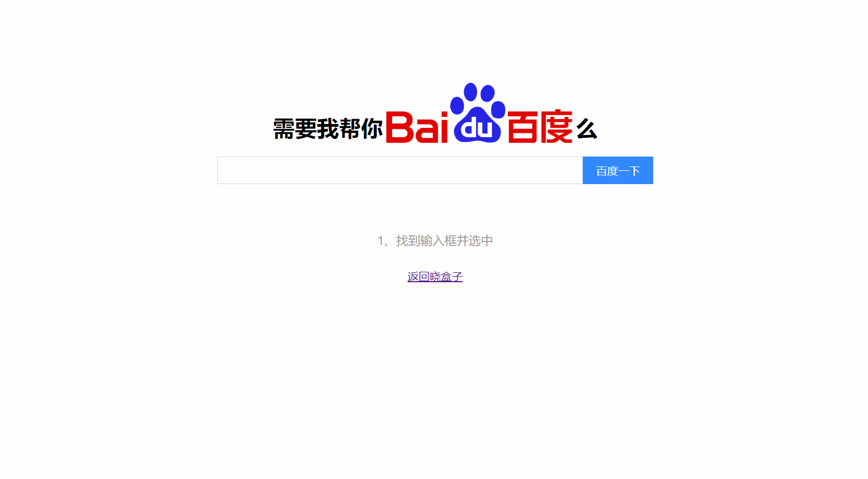Click the instruction text "找到输入框并选中"
Image resolution: width=868 pixels, height=479 pixels.
(444, 241)
